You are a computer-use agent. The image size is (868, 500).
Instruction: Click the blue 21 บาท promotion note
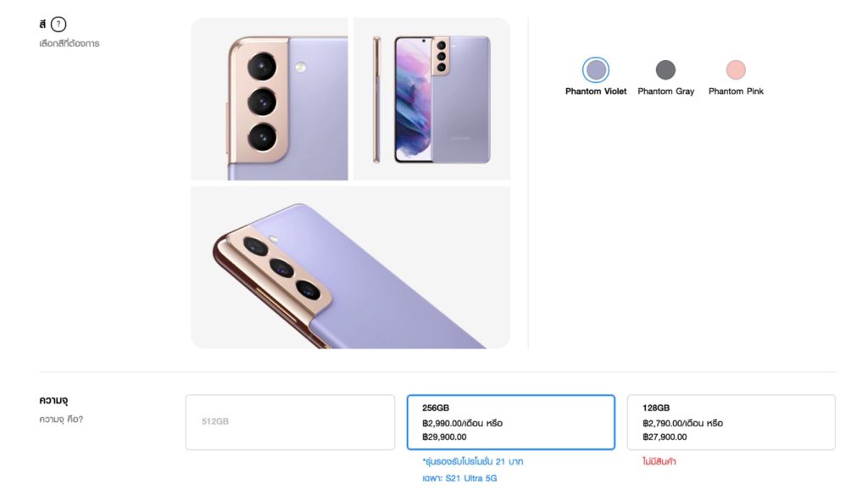coord(478,462)
